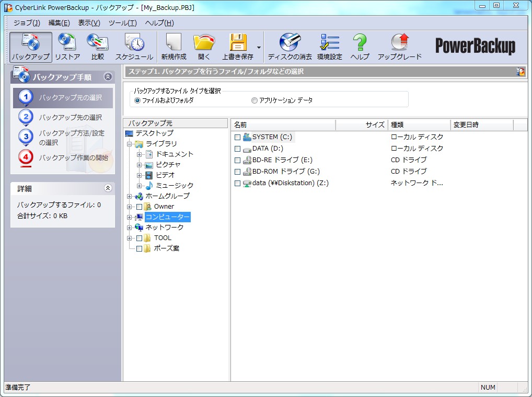This screenshot has width=532, height=397.
Task: Open the リストア restore tool
Action: pos(67,47)
